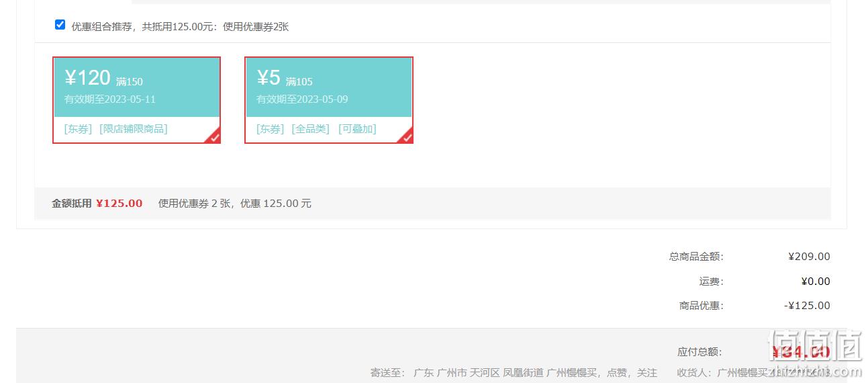868x383 pixels.
Task: Click the 运费 ¥0.00 value
Action: pos(816,282)
